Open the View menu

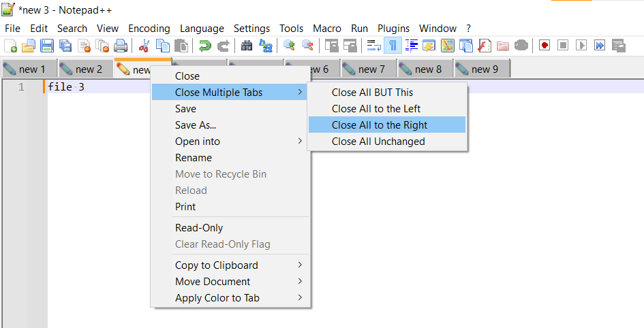click(108, 29)
